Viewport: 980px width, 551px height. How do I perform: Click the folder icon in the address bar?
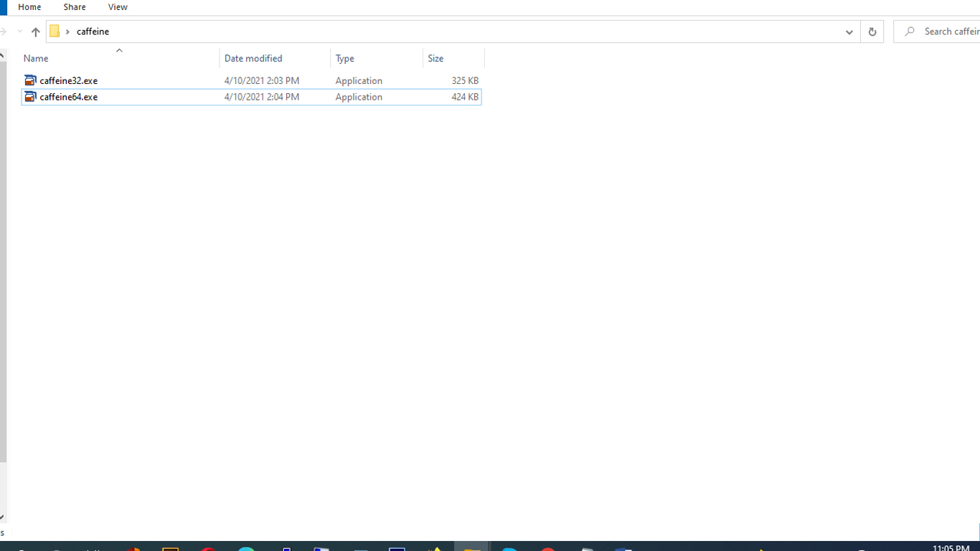coord(55,32)
